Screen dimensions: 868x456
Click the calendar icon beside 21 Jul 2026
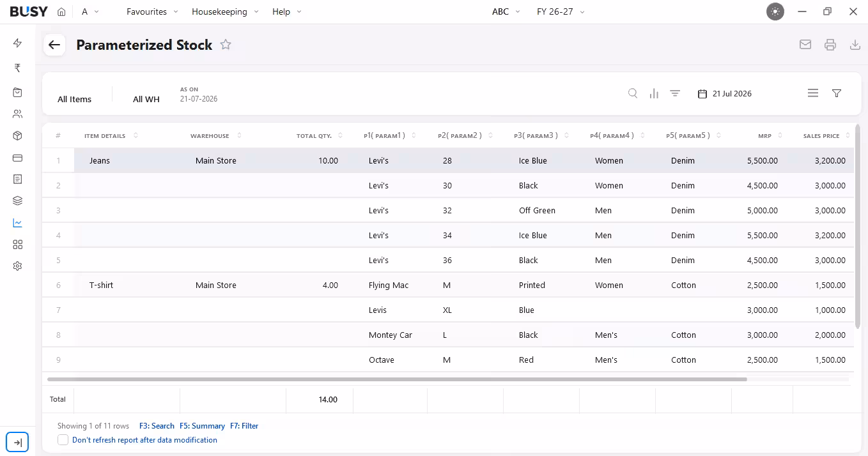(702, 94)
